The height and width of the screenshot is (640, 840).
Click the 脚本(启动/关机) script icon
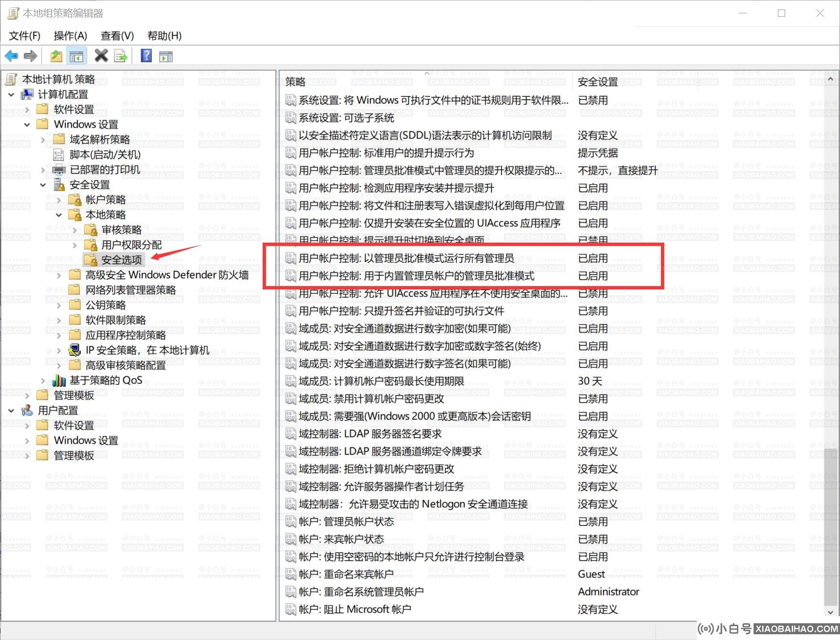[58, 154]
